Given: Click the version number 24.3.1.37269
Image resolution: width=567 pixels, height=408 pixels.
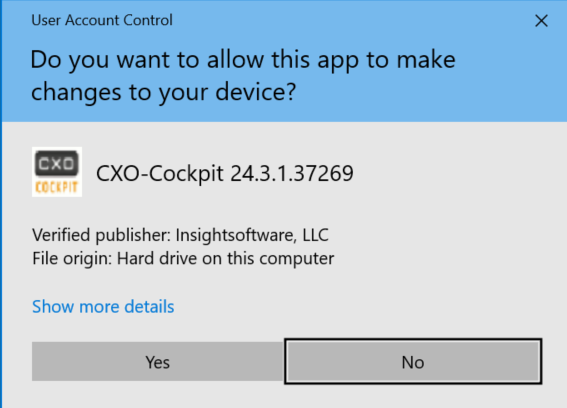Looking at the screenshot, I should point(292,173).
